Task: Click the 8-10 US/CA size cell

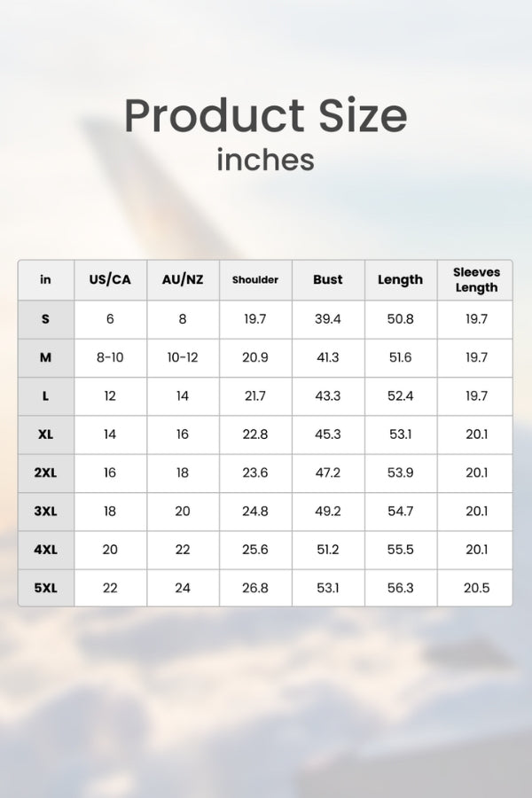Action: tap(110, 357)
